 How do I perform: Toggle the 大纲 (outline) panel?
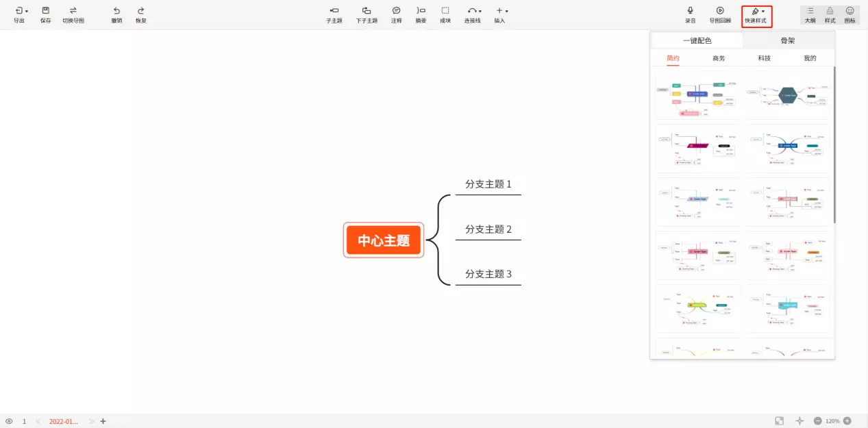810,11
